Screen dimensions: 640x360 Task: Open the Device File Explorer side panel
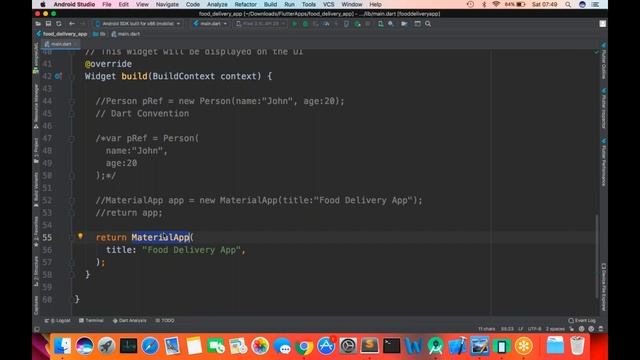[x=604, y=287]
